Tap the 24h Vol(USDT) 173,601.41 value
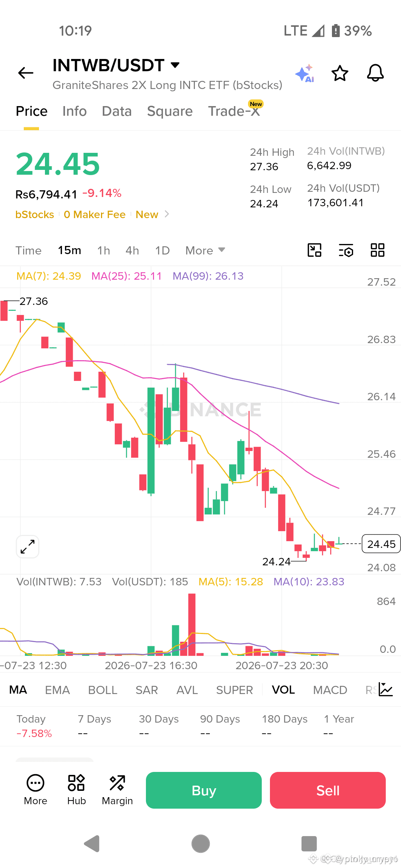401x868 pixels. click(x=335, y=203)
